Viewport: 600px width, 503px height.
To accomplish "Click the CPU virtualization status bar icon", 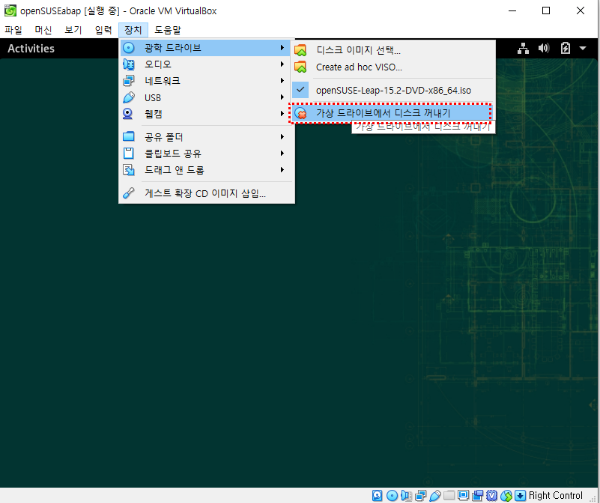I will click(491, 496).
